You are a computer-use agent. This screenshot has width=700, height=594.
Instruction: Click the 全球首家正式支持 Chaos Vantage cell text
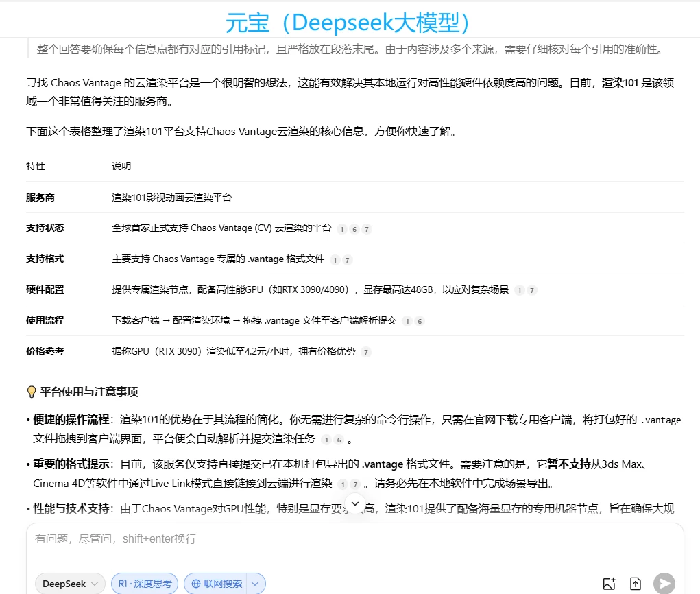[x=221, y=228]
